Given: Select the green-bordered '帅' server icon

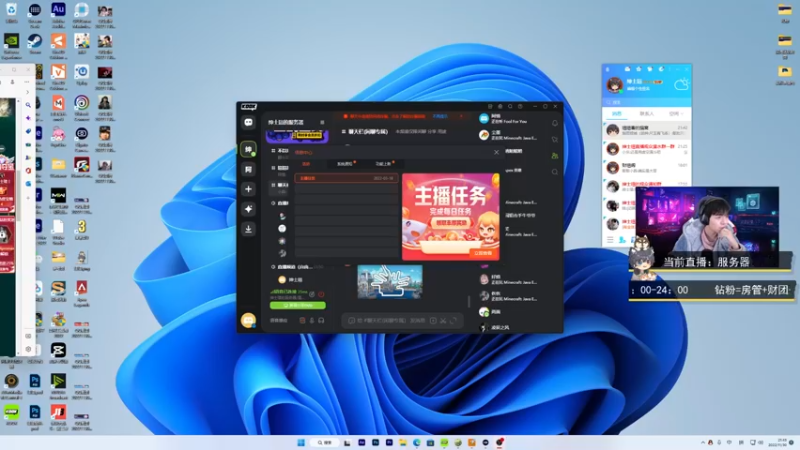Looking at the screenshot, I should pos(248,149).
